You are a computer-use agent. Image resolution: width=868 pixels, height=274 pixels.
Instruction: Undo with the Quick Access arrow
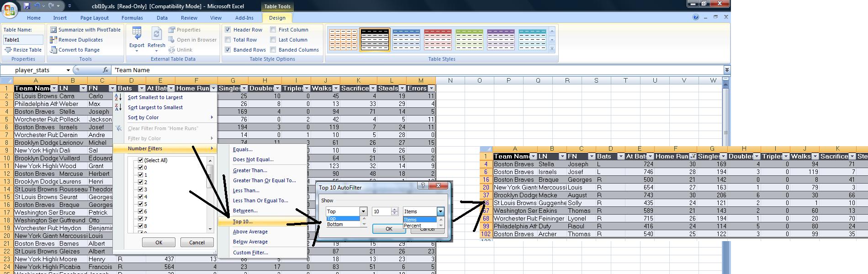pos(37,6)
